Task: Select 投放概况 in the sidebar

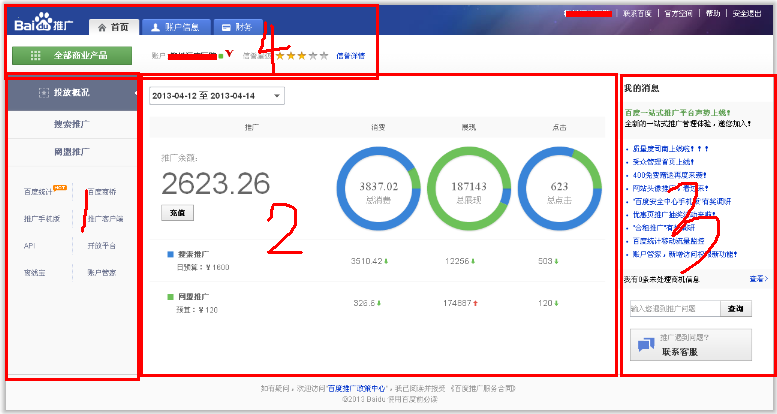Action: (72, 93)
